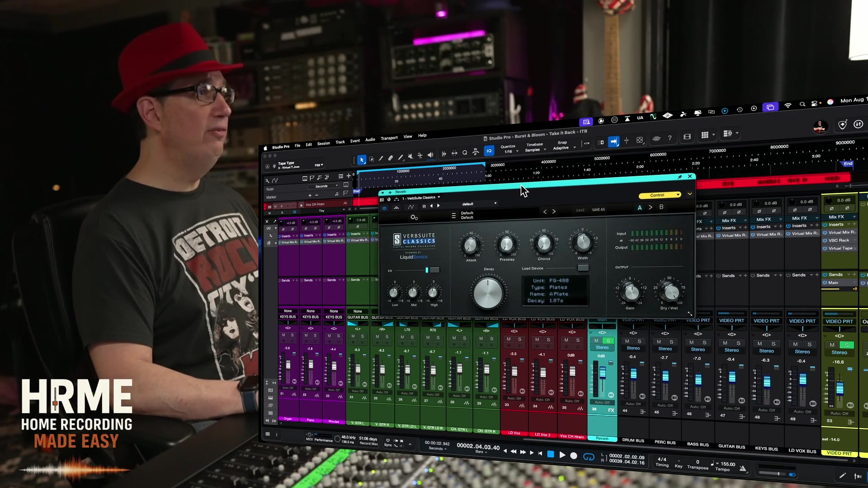The image size is (868, 488).
Task: Open the preset list hamburger icon
Action: point(453,216)
